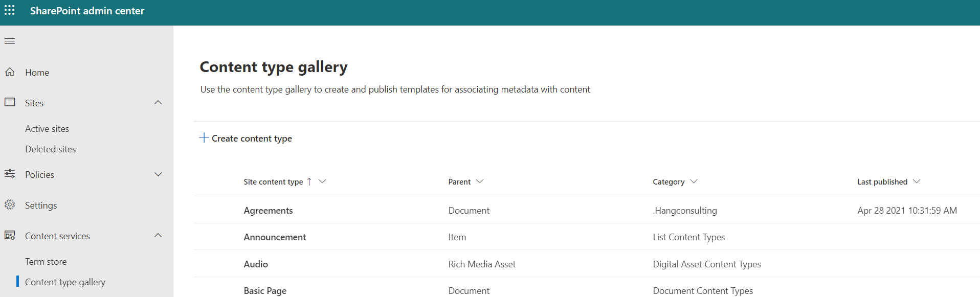Click the plus icon to create content type
Viewport: 980px width, 297px height.
[203, 138]
